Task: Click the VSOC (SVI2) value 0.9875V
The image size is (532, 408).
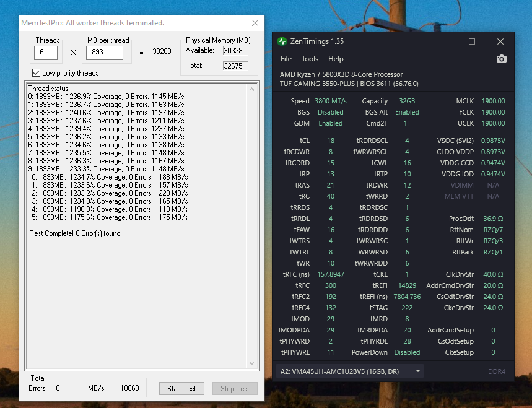Action: coord(494,141)
